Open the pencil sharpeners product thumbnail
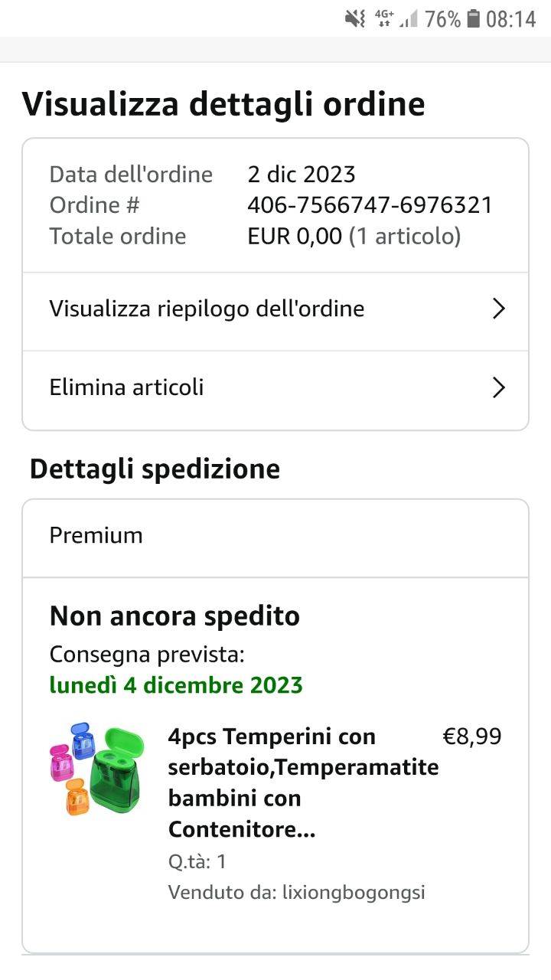551x980 pixels. pyautogui.click(x=96, y=769)
